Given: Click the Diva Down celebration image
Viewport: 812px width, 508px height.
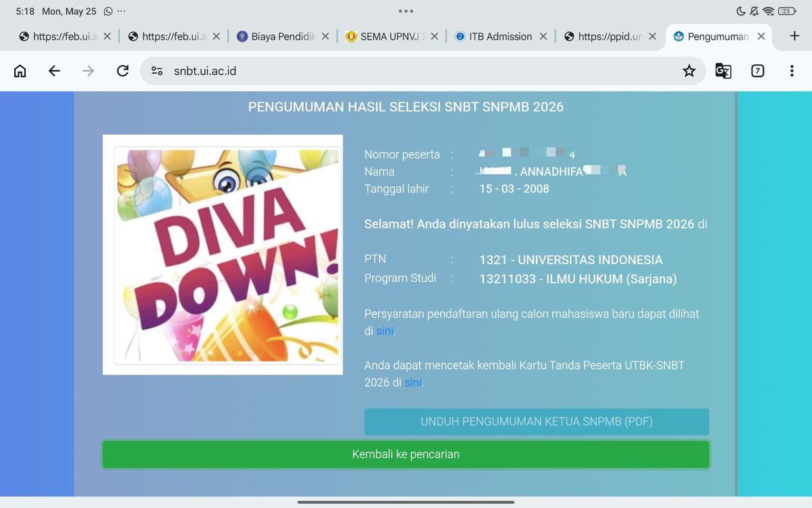Looking at the screenshot, I should tap(223, 255).
